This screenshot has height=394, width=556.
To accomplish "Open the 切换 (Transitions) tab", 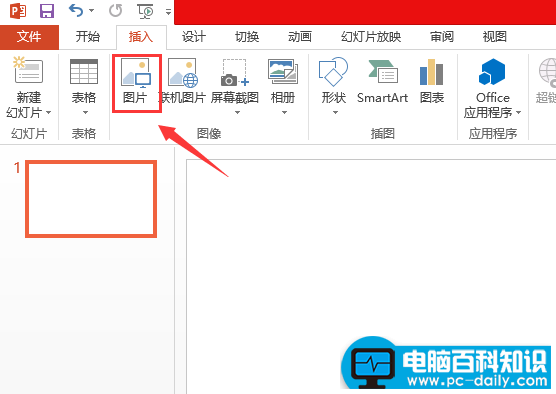I will pyautogui.click(x=247, y=37).
